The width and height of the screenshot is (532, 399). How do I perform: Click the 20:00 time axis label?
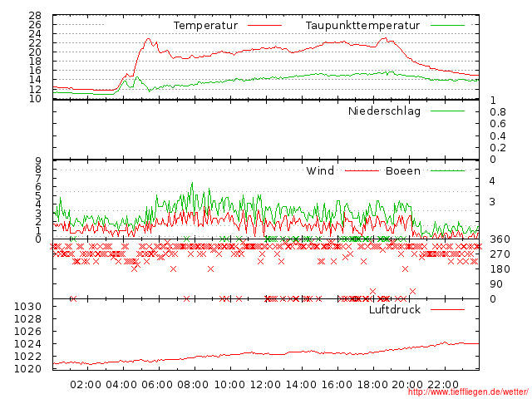click(x=407, y=385)
